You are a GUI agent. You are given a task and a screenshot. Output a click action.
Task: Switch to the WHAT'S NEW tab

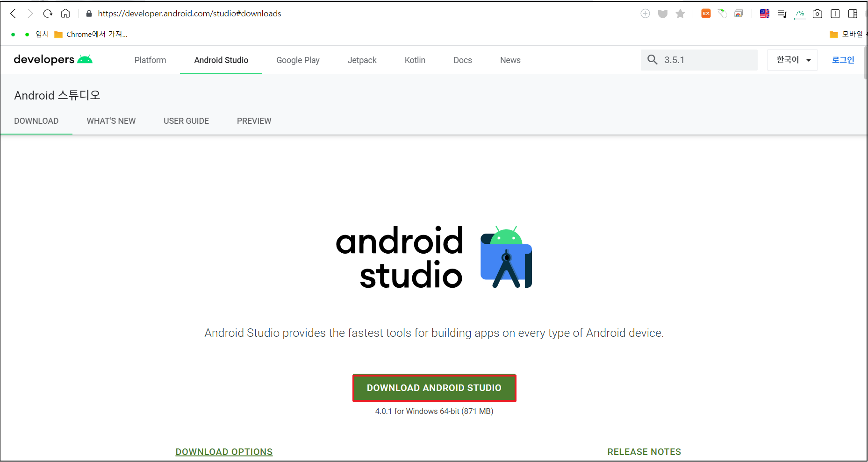[111, 121]
